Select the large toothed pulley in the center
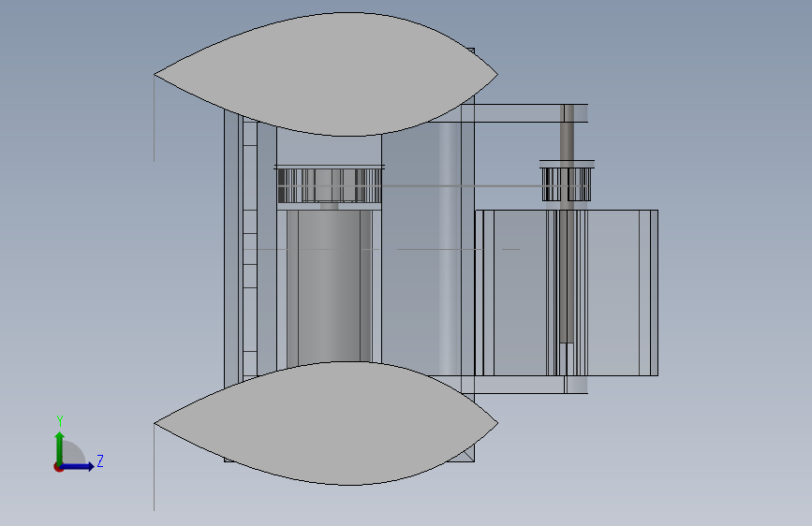Screen dimensions: 812x526 point(330,184)
